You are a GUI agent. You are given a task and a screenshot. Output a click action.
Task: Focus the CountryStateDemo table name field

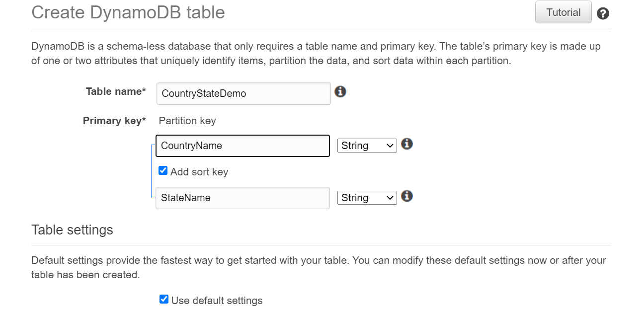click(243, 93)
